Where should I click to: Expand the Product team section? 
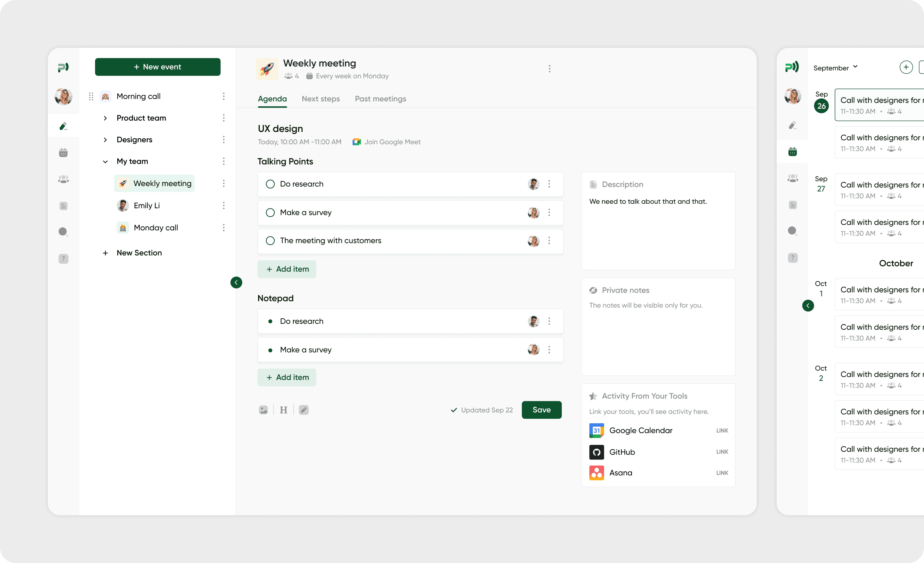[x=105, y=118]
